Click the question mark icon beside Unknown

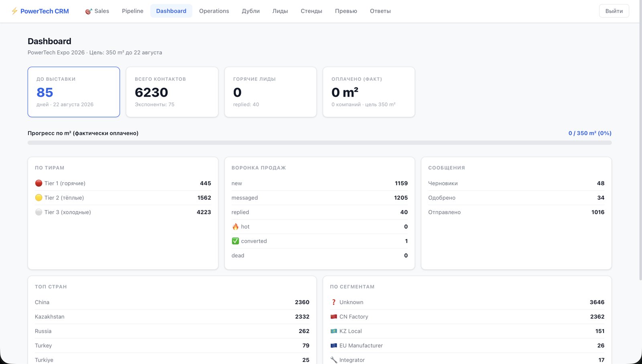point(333,302)
